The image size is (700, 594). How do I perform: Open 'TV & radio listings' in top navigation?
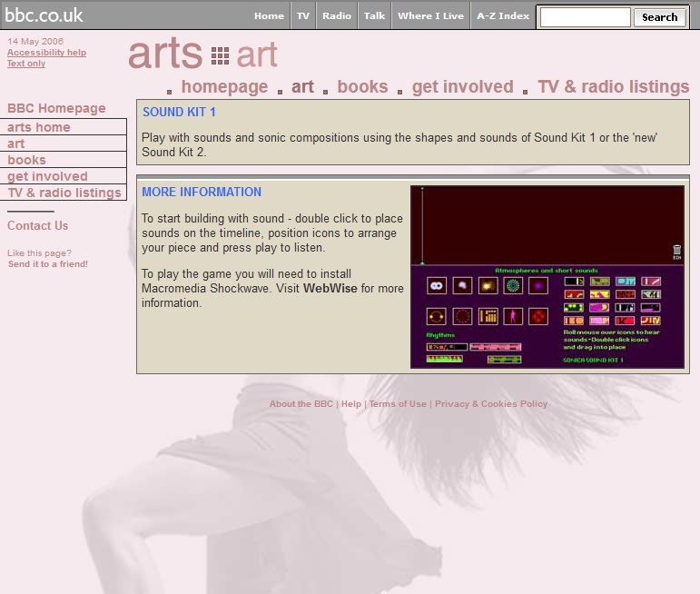614,86
